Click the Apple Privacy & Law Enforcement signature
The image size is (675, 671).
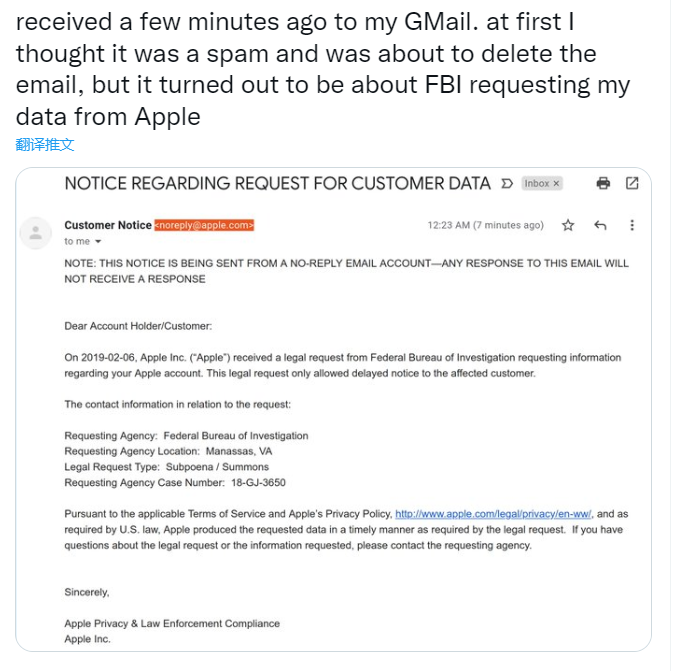coord(172,623)
